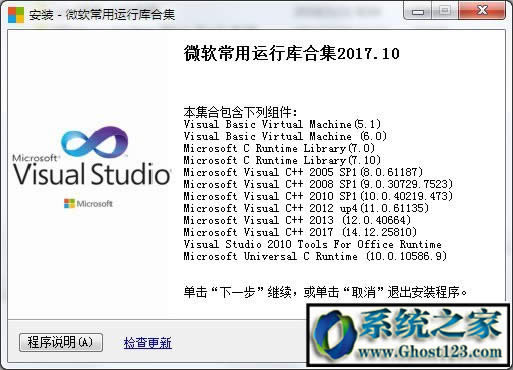The width and height of the screenshot is (513, 370).
Task: Click line Microsoft C Runtime Library(7.10)
Action: [x=282, y=160]
